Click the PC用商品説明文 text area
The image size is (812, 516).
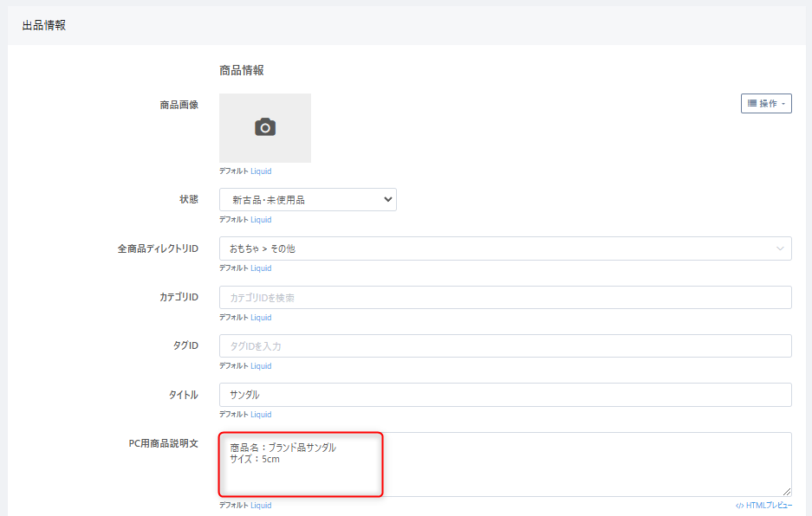click(505, 464)
